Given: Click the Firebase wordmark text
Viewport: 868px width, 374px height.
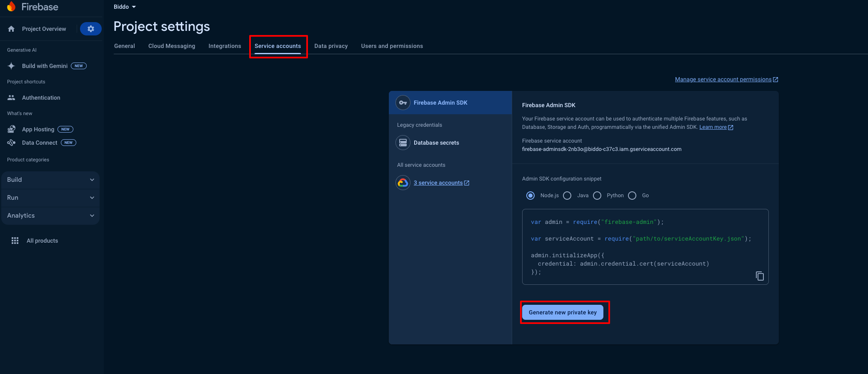Looking at the screenshot, I should pos(40,7).
